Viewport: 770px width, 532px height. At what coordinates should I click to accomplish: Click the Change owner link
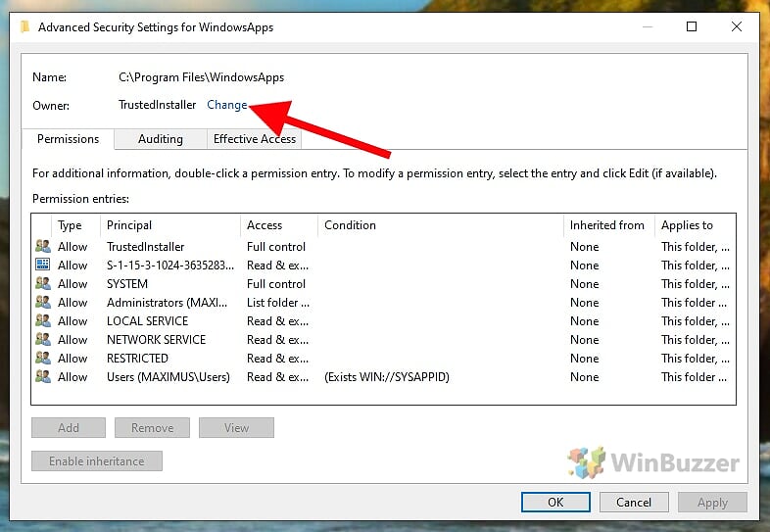point(227,105)
